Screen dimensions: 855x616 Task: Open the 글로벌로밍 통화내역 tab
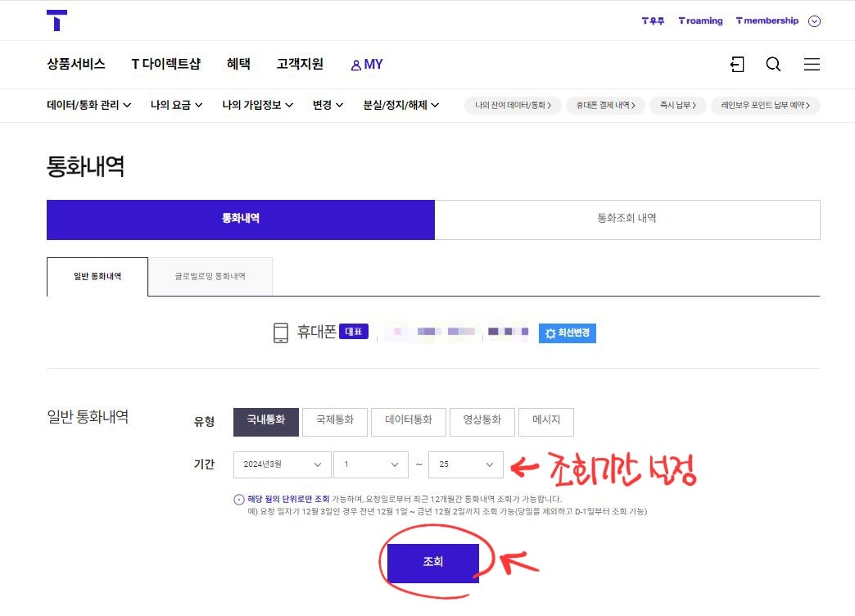210,276
